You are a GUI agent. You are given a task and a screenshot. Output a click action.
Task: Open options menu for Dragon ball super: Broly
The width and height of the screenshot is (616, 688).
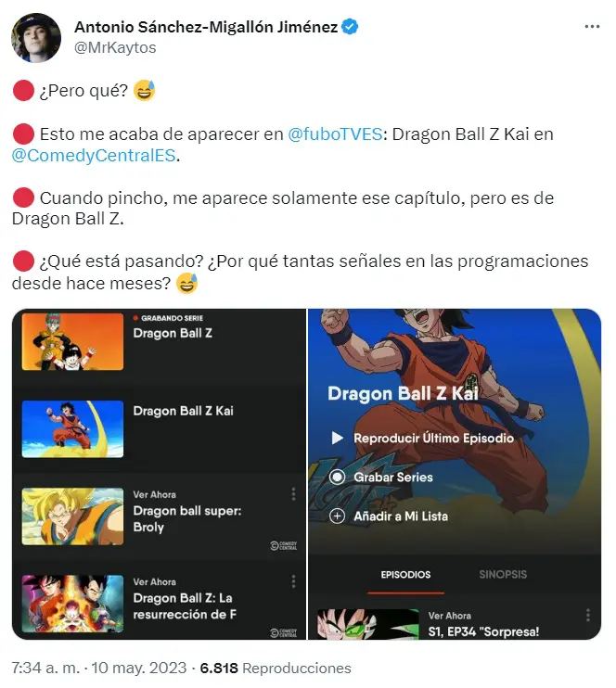293,494
